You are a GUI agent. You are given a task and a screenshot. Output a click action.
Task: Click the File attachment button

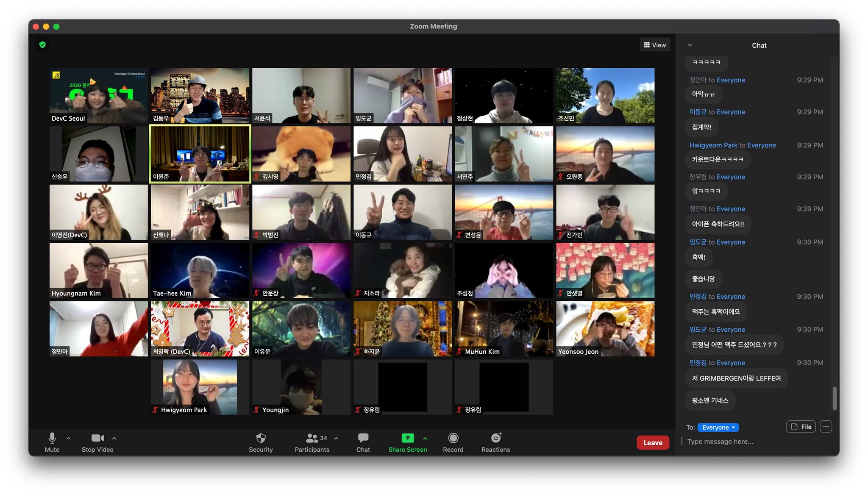(x=801, y=427)
